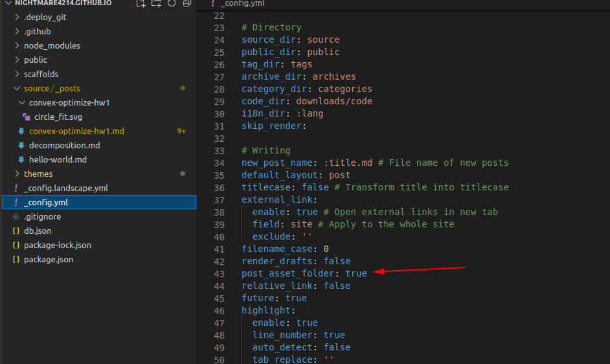Expand the public folder chevron
This screenshot has height=364, width=610.
[x=17, y=60]
